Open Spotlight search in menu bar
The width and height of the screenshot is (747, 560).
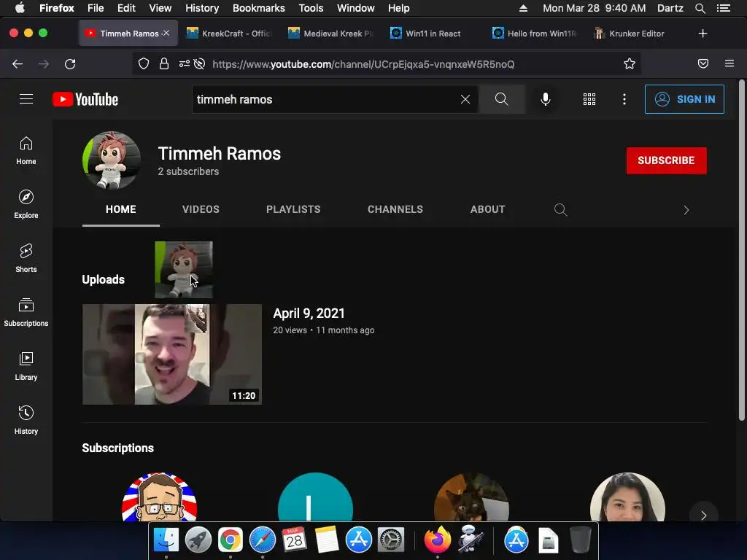pyautogui.click(x=700, y=8)
